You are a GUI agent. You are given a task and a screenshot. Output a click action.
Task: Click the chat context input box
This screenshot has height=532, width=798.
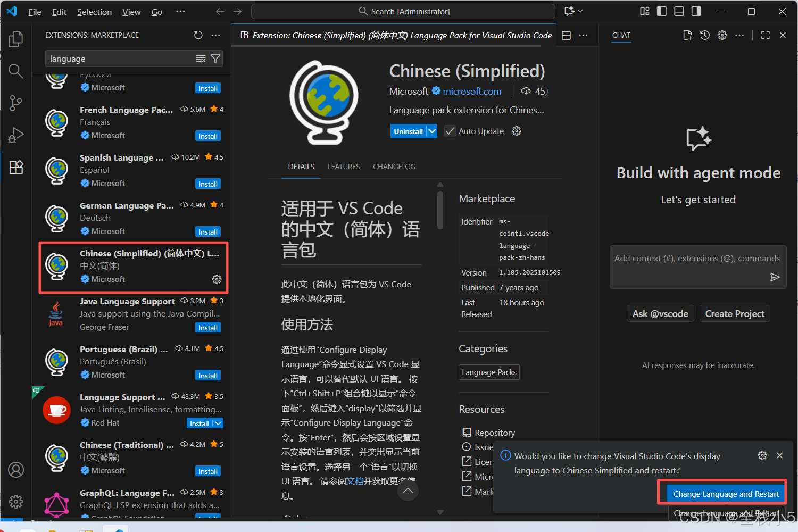tap(698, 267)
